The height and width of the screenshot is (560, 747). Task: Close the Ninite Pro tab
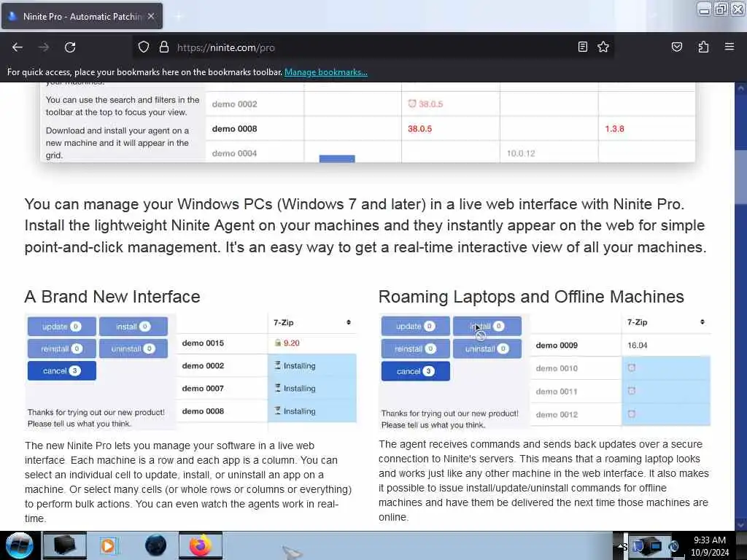[151, 16]
